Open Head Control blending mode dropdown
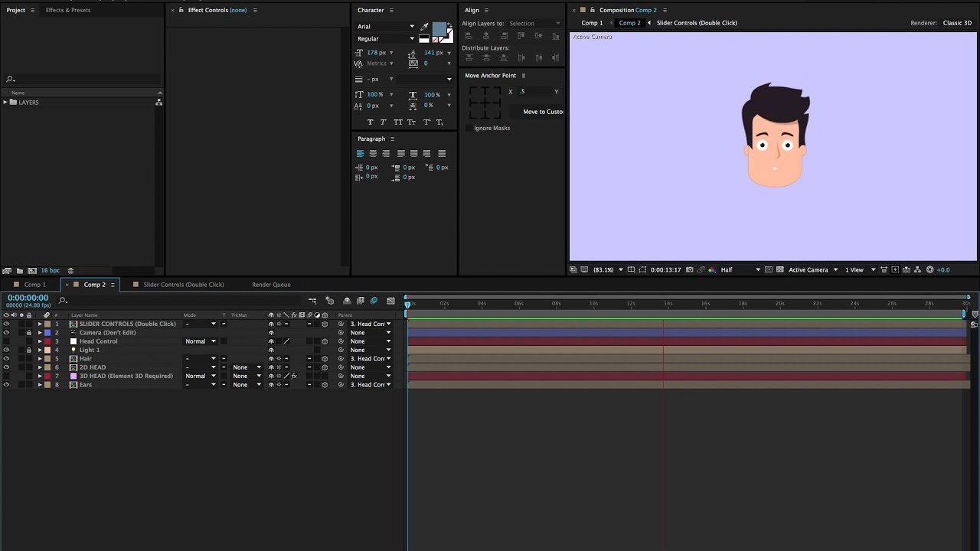 201,341
